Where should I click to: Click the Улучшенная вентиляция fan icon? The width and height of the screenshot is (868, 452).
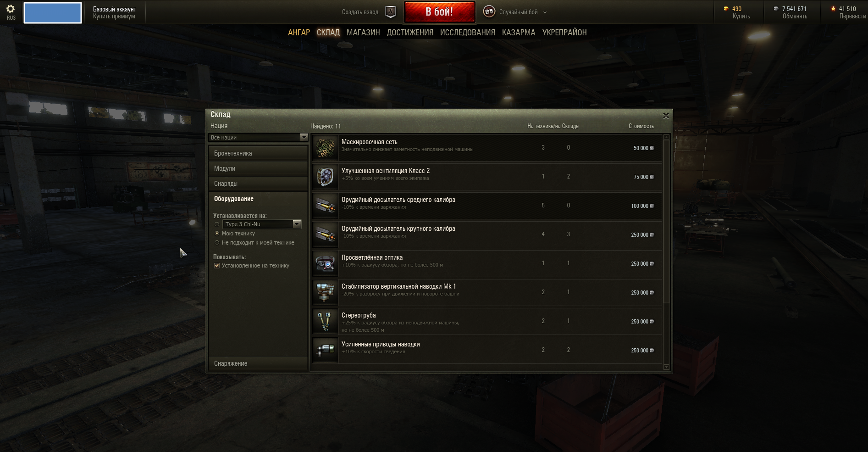(325, 177)
